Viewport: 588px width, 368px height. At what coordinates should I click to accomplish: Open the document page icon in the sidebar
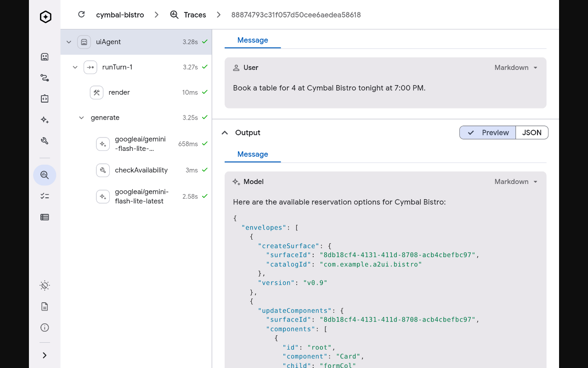[45, 307]
